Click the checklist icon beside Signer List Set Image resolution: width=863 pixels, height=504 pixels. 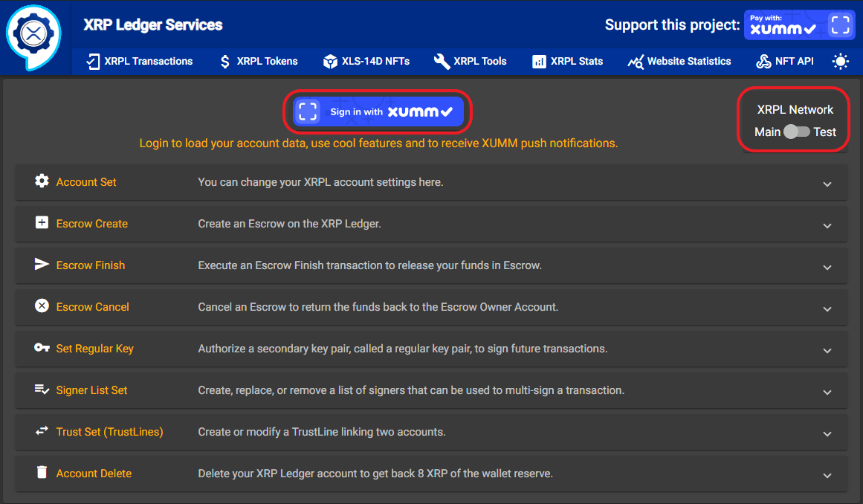[x=42, y=390]
